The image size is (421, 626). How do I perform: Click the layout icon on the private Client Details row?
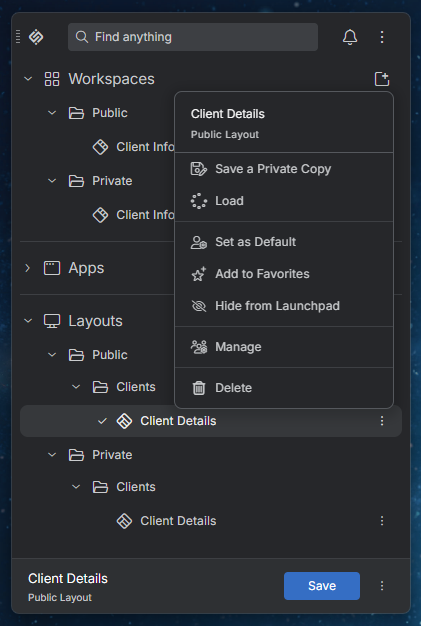[124, 521]
